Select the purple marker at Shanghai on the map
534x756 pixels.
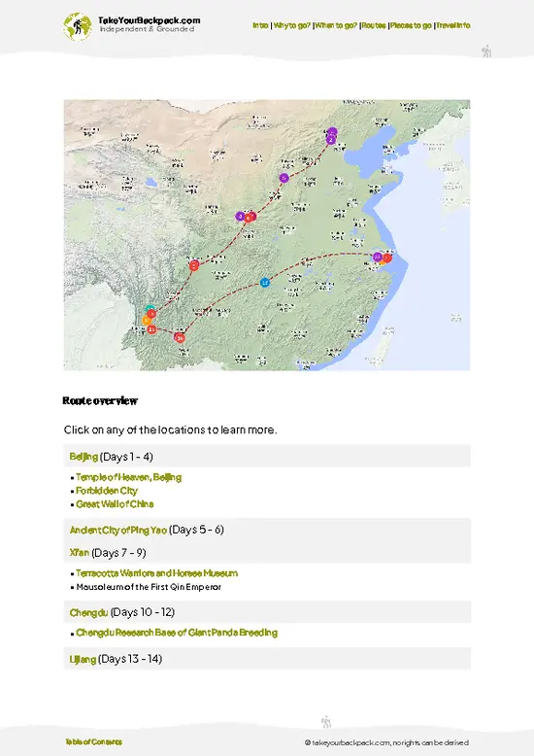(x=378, y=257)
